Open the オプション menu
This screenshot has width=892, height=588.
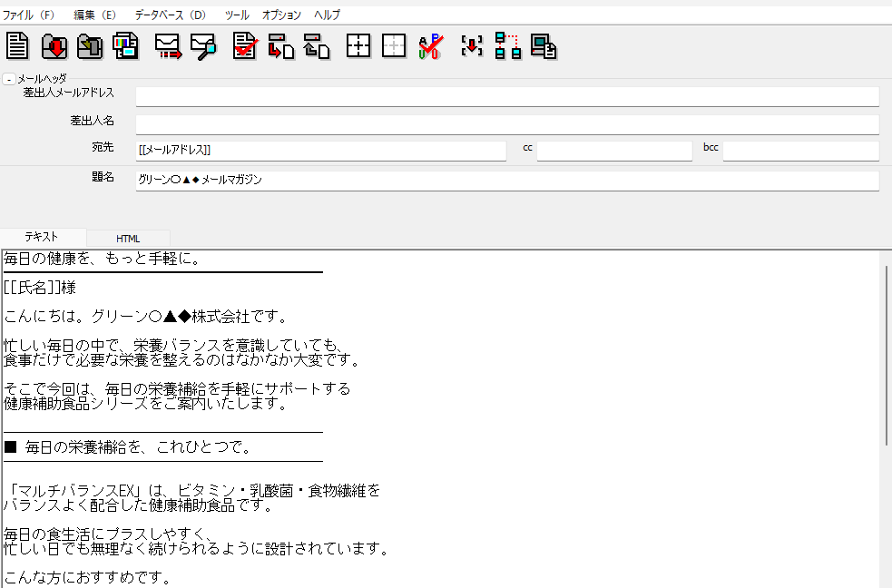click(x=281, y=15)
